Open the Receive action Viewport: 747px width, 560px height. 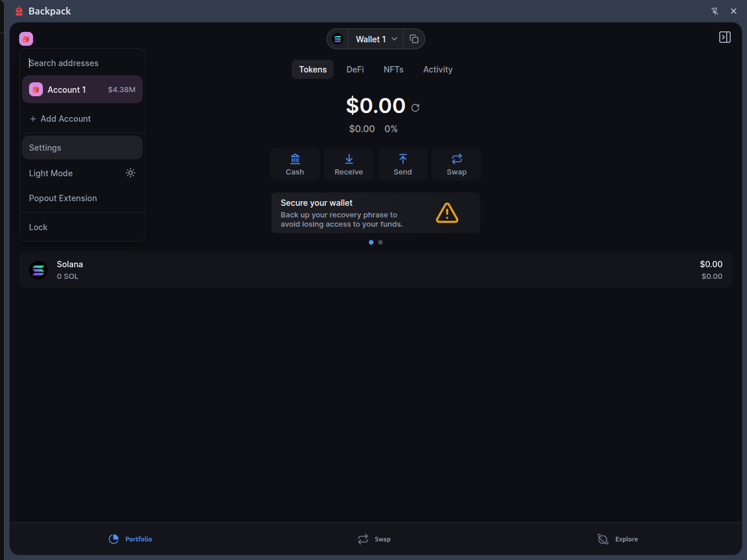tap(349, 165)
